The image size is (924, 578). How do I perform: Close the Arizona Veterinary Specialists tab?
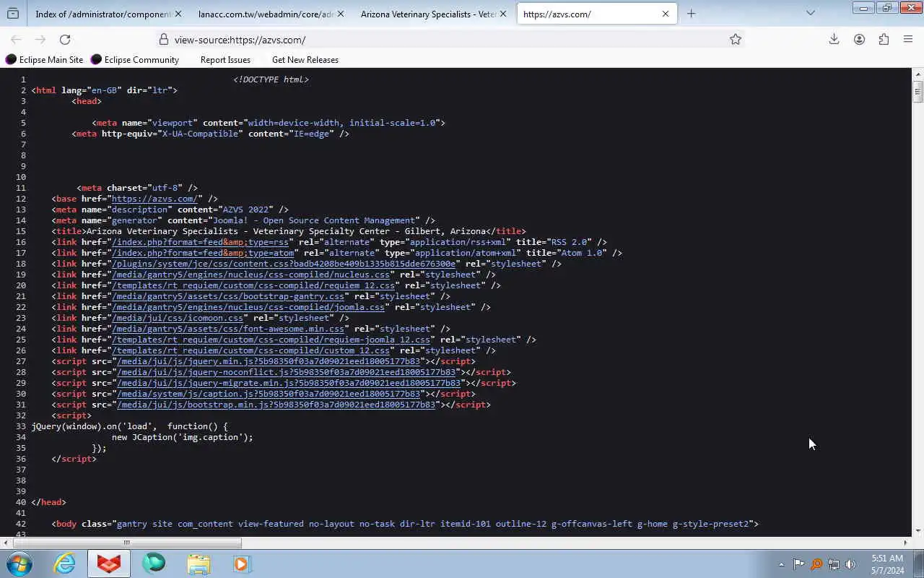click(x=502, y=14)
